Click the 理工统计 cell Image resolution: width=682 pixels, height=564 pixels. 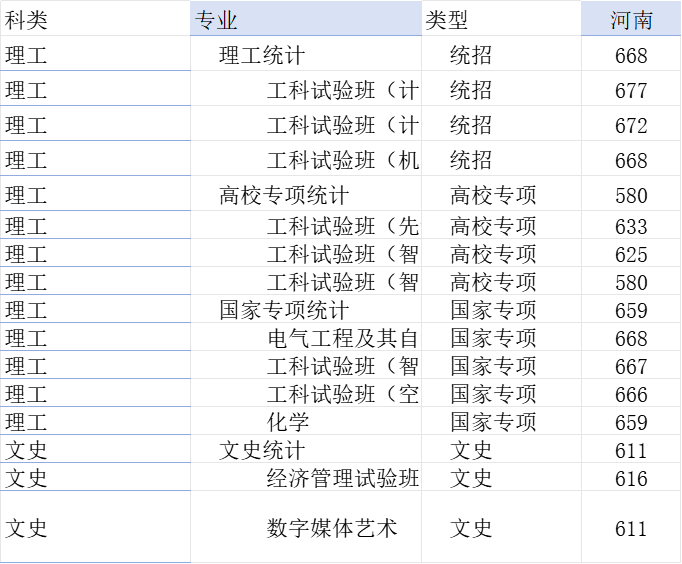click(x=262, y=56)
